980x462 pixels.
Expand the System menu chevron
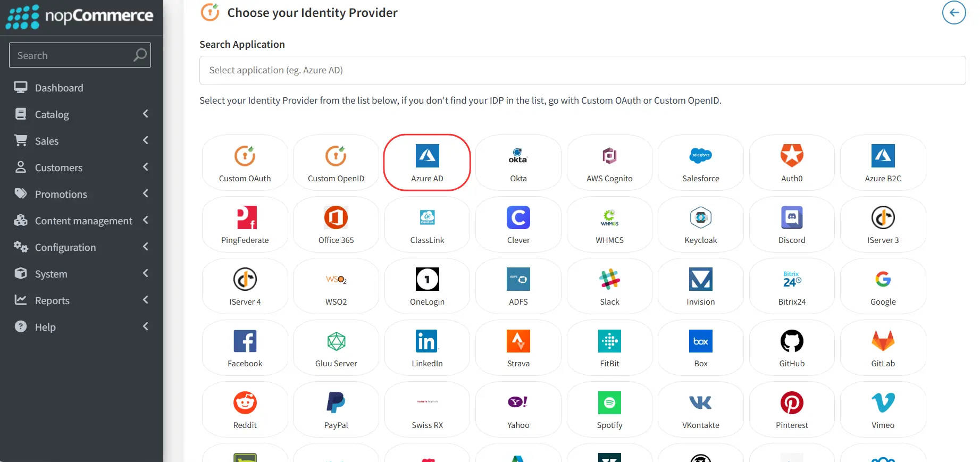145,273
